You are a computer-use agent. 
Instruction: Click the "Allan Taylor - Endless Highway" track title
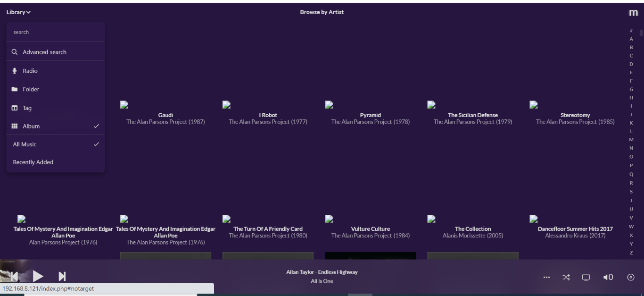322,272
